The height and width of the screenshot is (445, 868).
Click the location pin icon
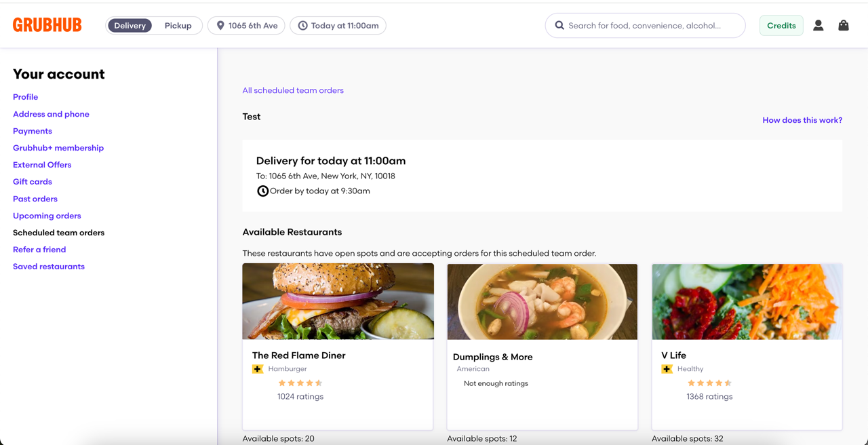pos(220,26)
